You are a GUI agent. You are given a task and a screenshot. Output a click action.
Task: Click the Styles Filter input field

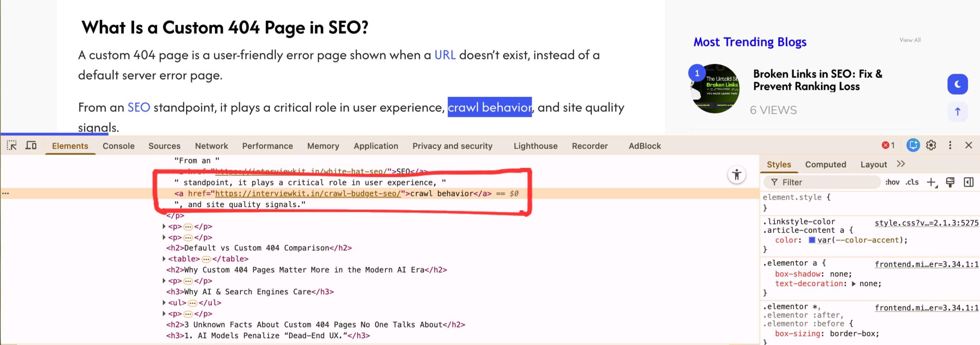823,182
